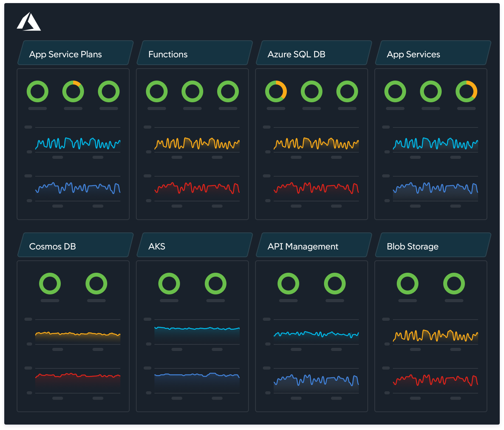The height and width of the screenshot is (430, 504).
Task: Open the blue line chart in AKS
Action: click(x=197, y=381)
